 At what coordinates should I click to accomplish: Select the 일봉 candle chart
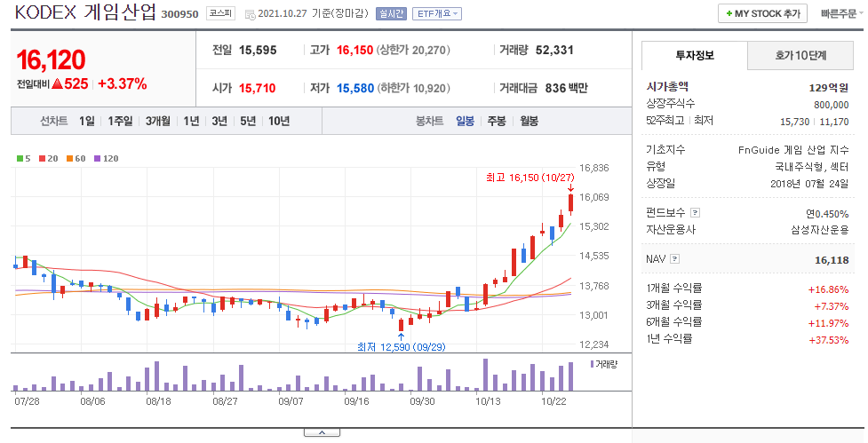click(x=465, y=121)
